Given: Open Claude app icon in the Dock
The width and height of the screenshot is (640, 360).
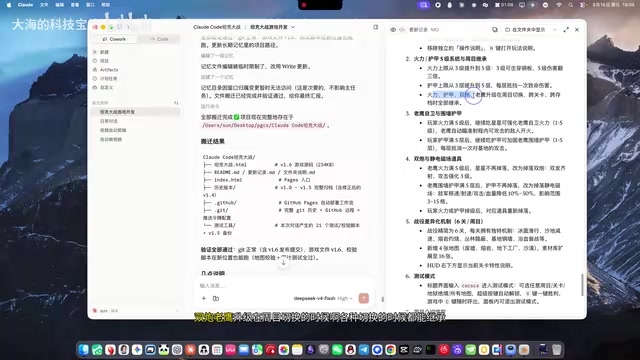Looking at the screenshot, I should tap(190, 350).
